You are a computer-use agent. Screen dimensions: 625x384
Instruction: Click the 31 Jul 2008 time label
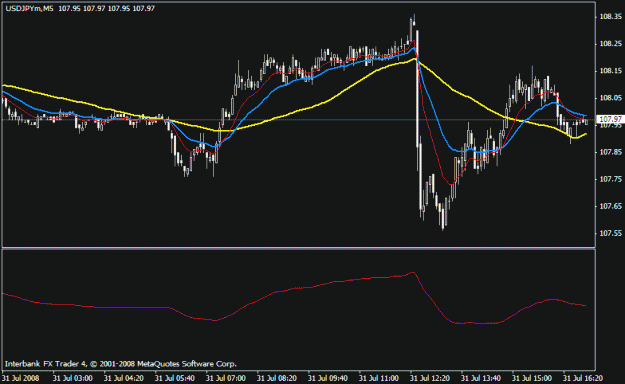(21, 378)
